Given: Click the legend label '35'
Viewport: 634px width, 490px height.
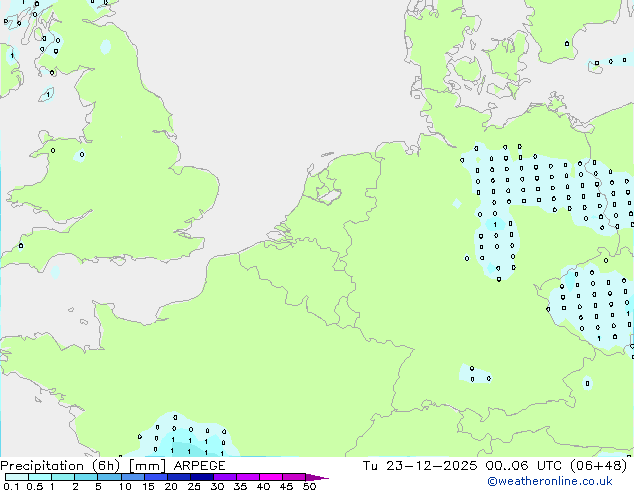Looking at the screenshot, I should [x=241, y=486].
